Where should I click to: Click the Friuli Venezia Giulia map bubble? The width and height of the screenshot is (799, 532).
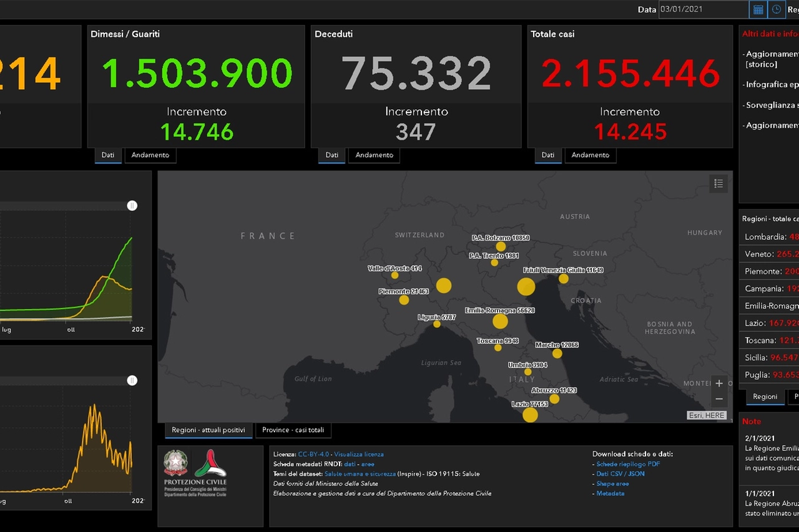click(x=564, y=279)
